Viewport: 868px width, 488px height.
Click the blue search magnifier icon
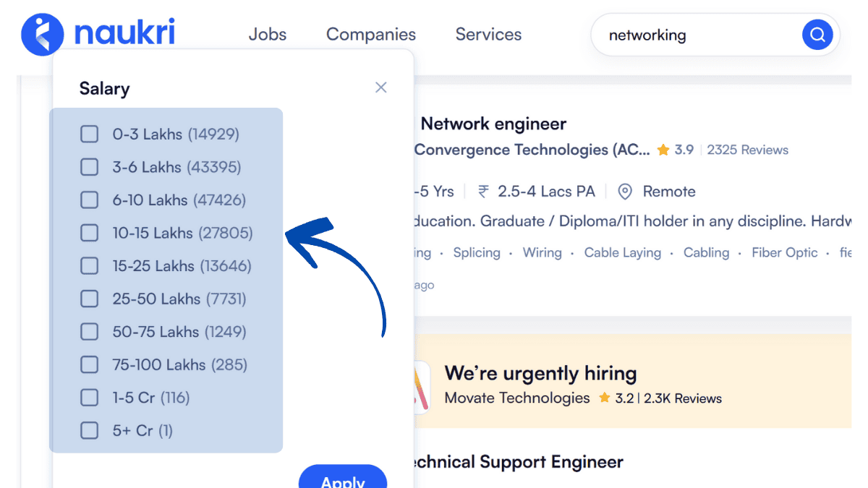tap(817, 35)
